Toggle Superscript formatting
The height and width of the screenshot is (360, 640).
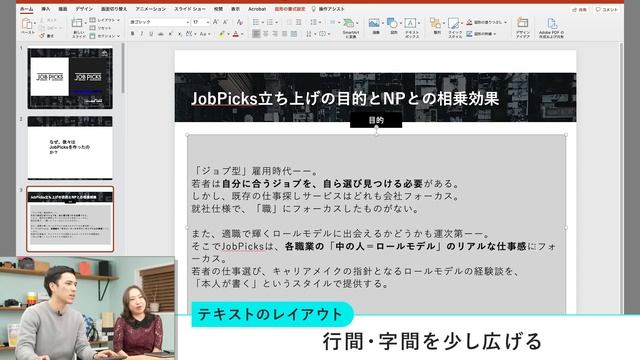[171, 34]
